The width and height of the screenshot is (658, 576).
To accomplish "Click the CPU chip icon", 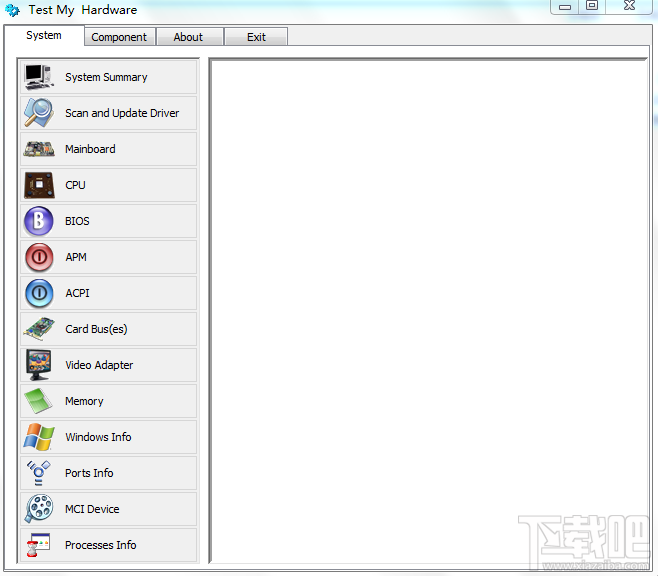I will click(39, 185).
